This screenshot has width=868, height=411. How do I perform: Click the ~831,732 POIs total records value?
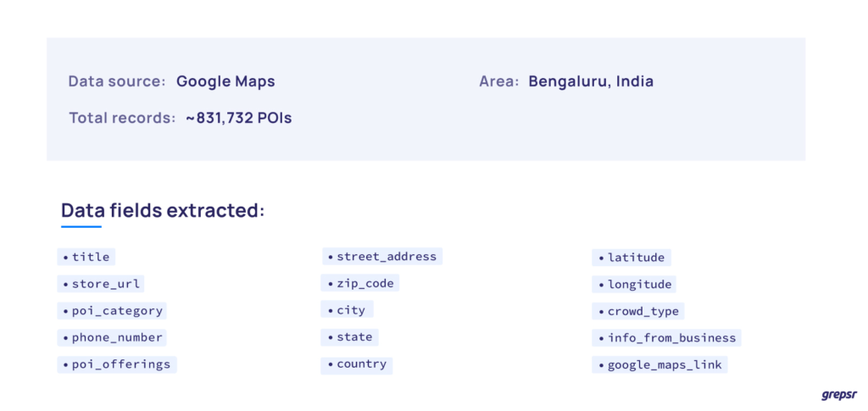(x=238, y=118)
